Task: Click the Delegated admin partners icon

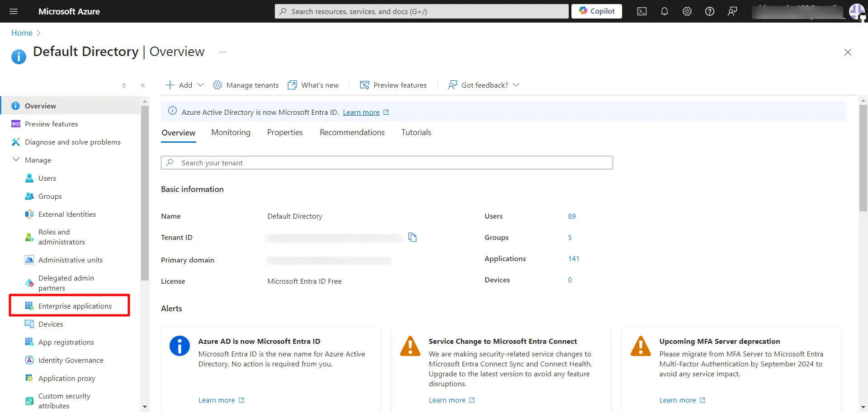Action: tap(29, 283)
